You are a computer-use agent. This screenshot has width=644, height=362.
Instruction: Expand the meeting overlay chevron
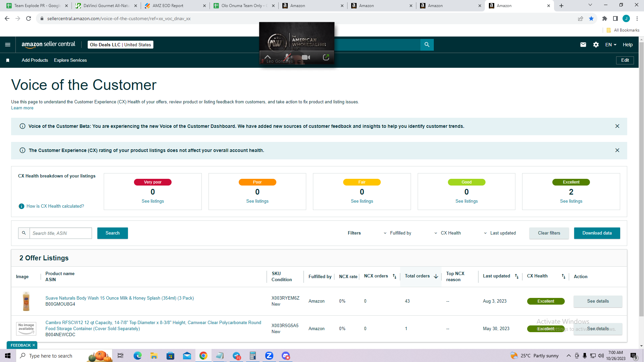coord(268,57)
